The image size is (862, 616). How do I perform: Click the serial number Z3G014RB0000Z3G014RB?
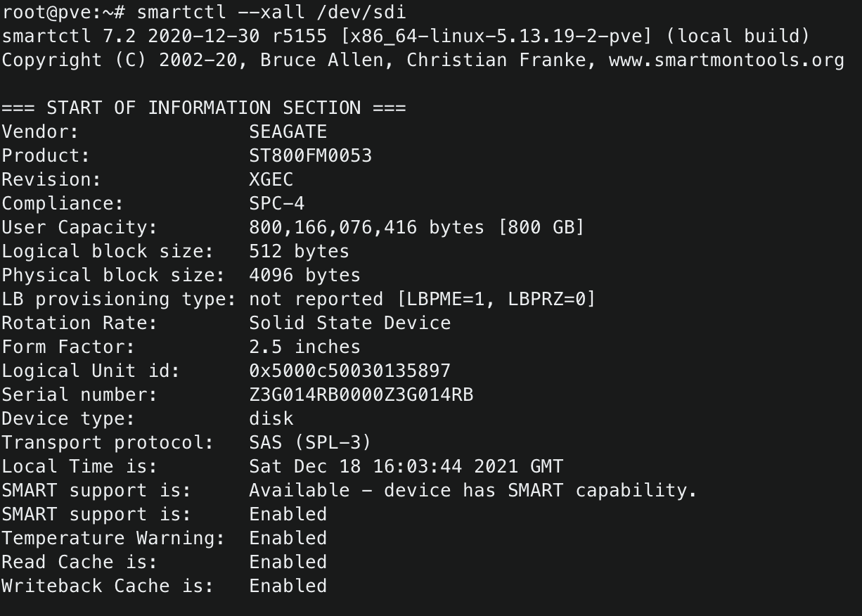(x=361, y=395)
